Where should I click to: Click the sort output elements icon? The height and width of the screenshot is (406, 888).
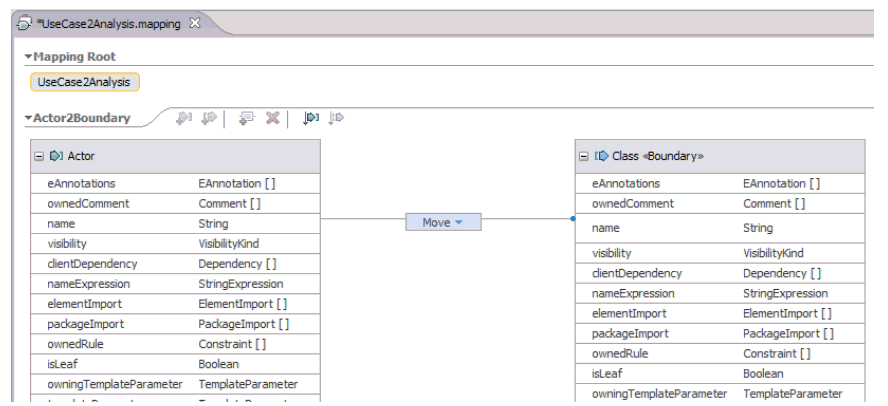336,118
